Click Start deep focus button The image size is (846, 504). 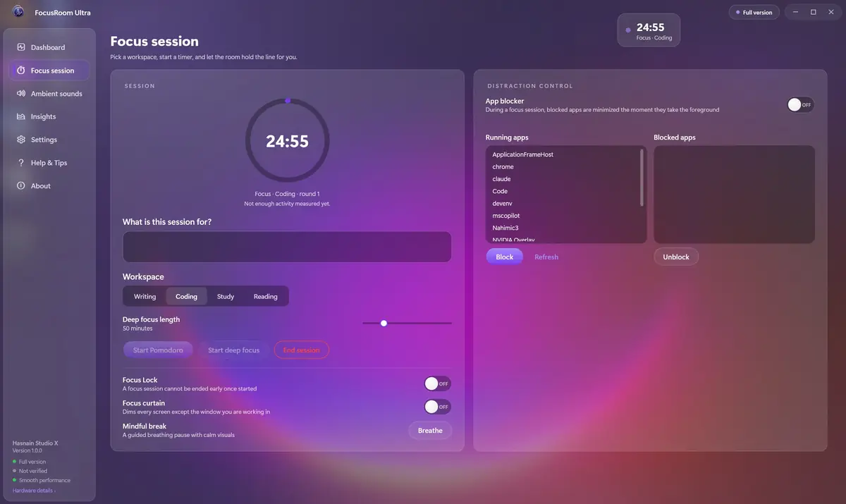coord(233,350)
